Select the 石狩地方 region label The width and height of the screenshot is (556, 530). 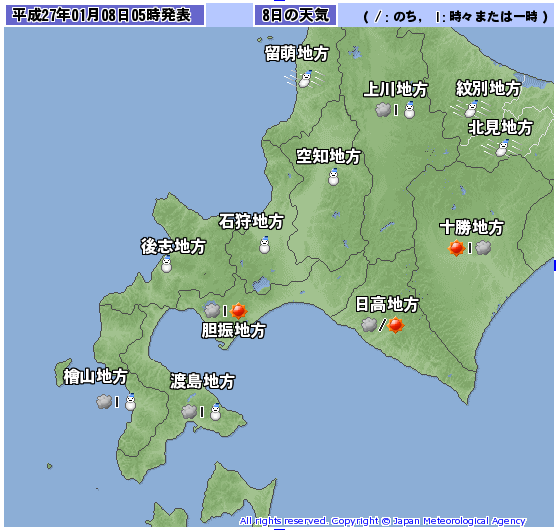tap(251, 222)
